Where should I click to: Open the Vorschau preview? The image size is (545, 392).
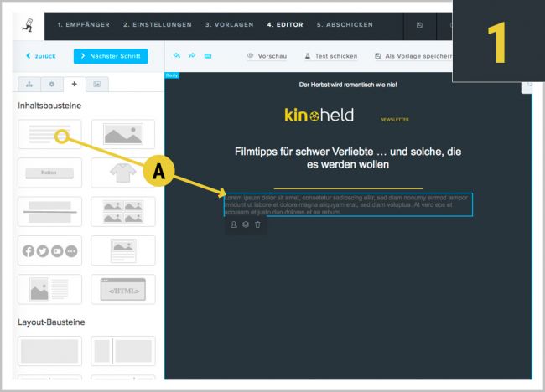[266, 56]
